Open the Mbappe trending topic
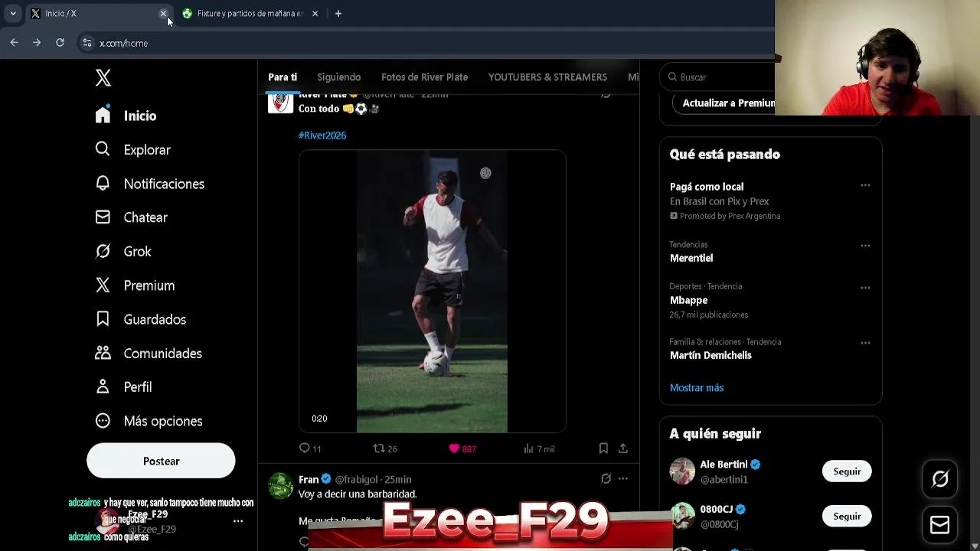This screenshot has width=980, height=551. pyautogui.click(x=688, y=300)
